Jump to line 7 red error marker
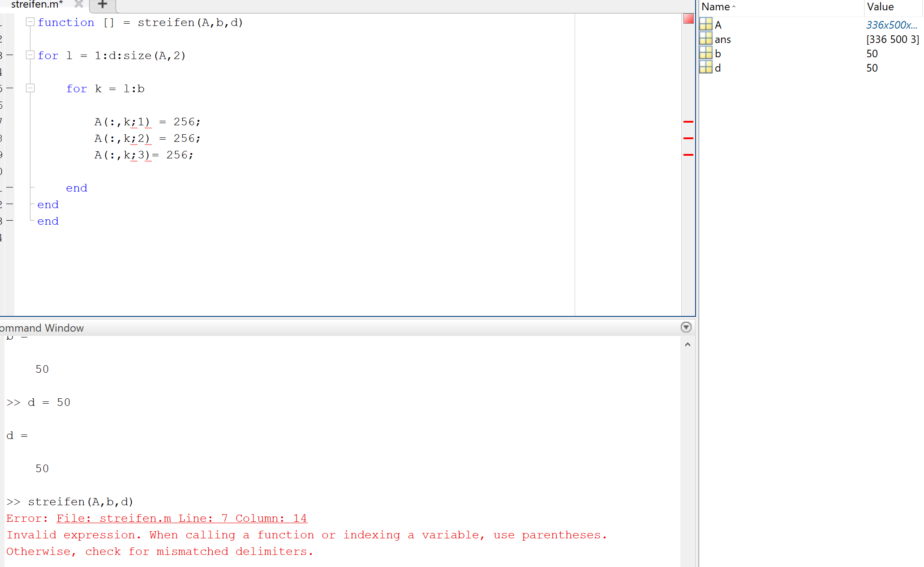 (x=688, y=122)
